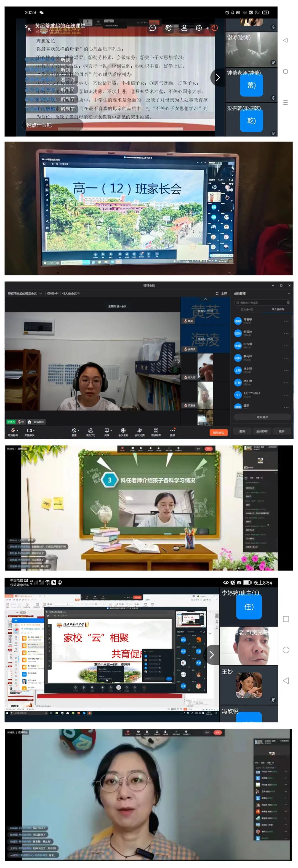Viewport: 298px width, 868px height.
Task: Select 许海凌 video tile in DingTalk meeting
Action: 205,339
